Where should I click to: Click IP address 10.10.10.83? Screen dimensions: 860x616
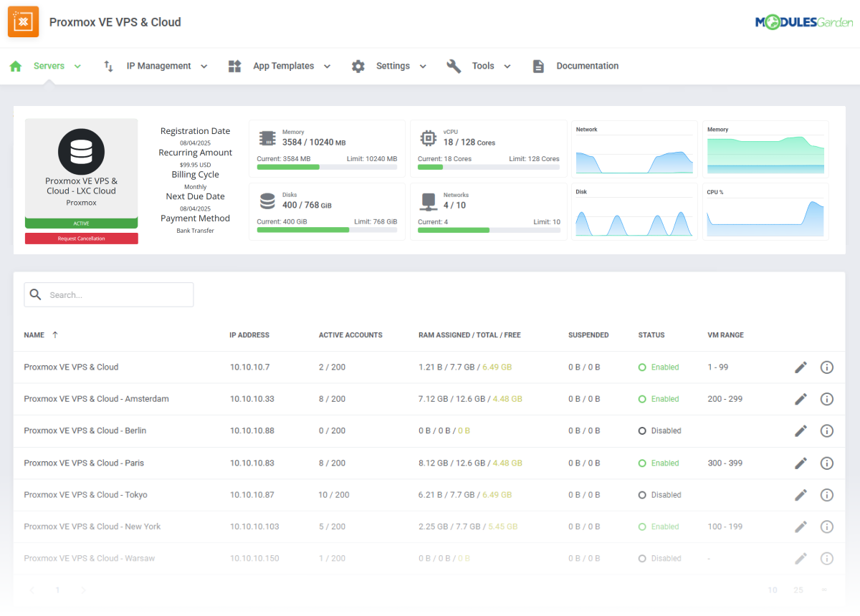(252, 463)
